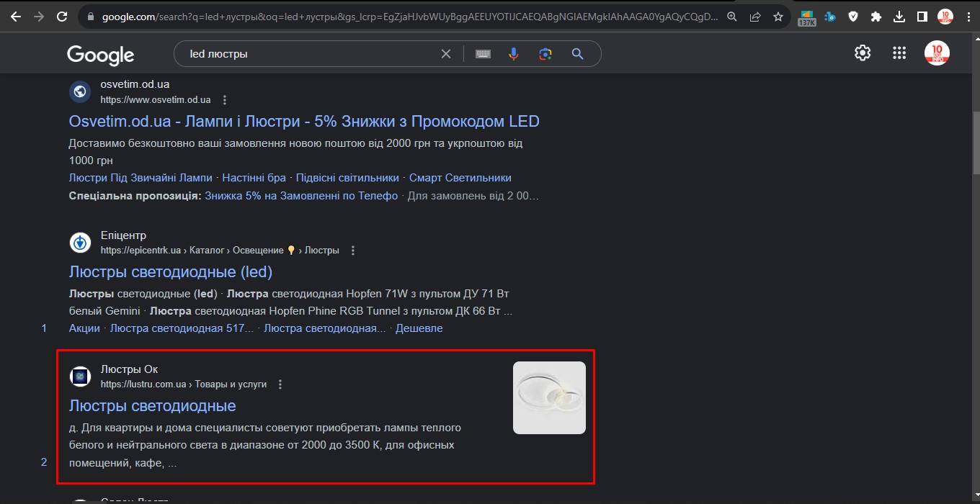This screenshot has width=980, height=504.
Task: Open 'Знижка 5% на Замовленні по Телефо' offer
Action: click(301, 196)
